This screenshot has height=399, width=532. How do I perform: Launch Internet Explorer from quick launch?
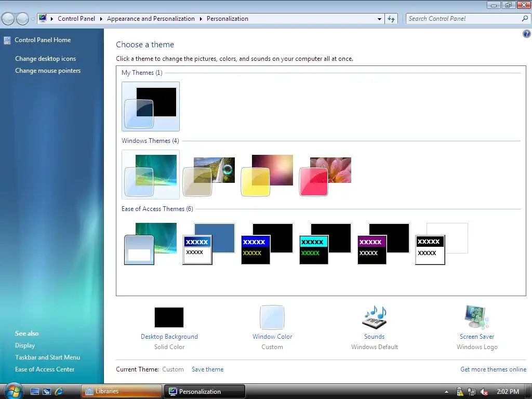click(59, 392)
